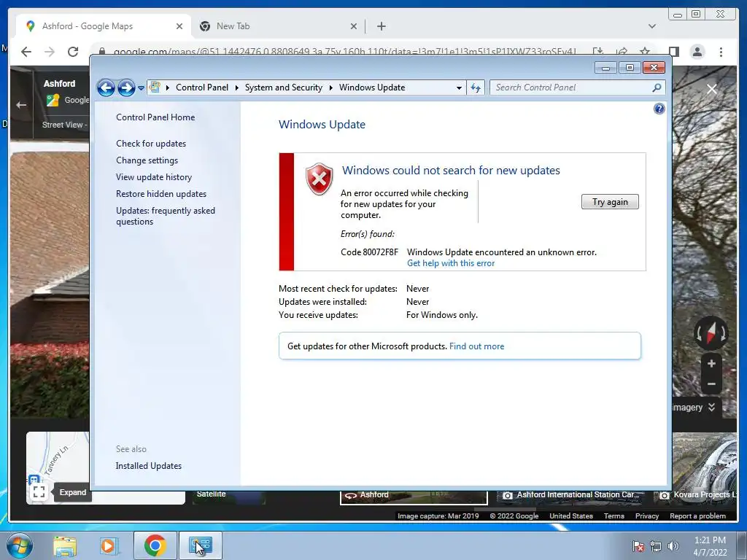
Task: Open Chrome's three-dot menu
Action: pyautogui.click(x=721, y=52)
